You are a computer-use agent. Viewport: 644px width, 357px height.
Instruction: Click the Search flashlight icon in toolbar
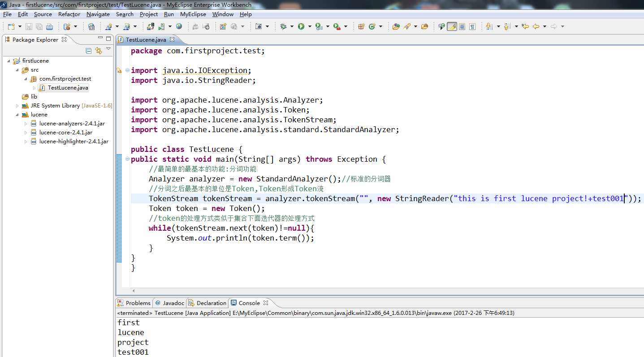tap(407, 26)
